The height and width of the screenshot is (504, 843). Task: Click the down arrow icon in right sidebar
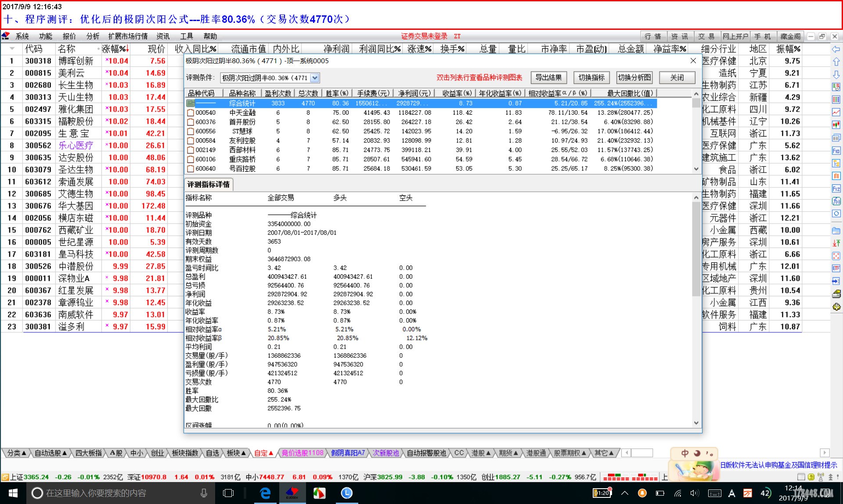(x=836, y=74)
